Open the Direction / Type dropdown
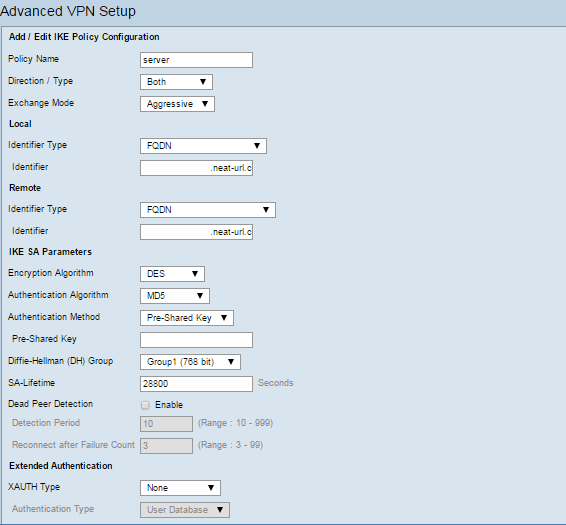This screenshot has height=525, width=566. click(176, 82)
